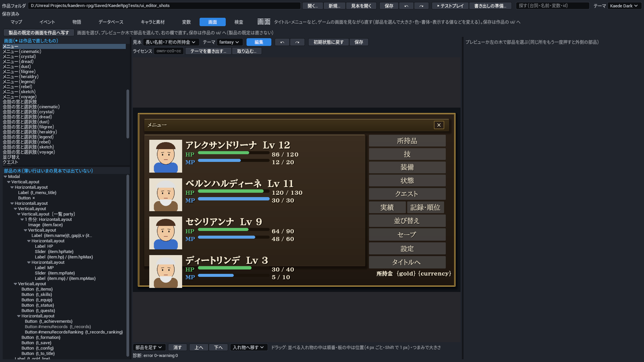Collapse the 1件分: HorizontalLayout node
This screenshot has height=362, width=644.
pos(22,220)
